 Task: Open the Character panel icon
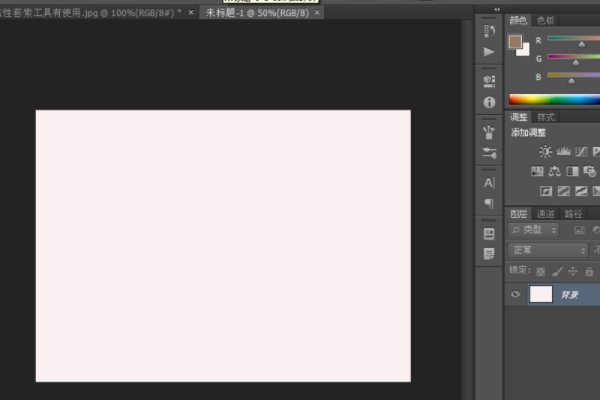click(x=489, y=183)
